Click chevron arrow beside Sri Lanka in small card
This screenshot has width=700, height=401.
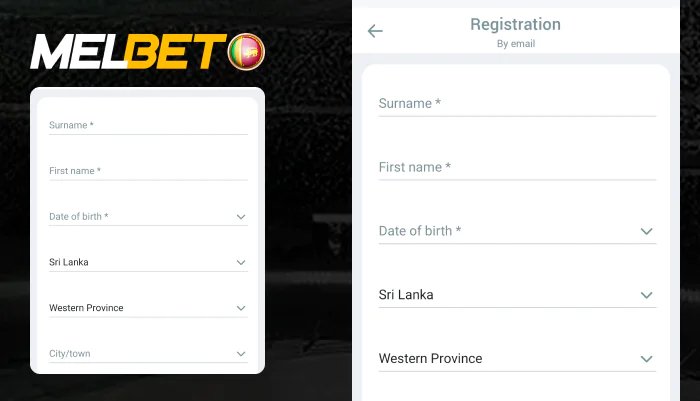pyautogui.click(x=241, y=263)
